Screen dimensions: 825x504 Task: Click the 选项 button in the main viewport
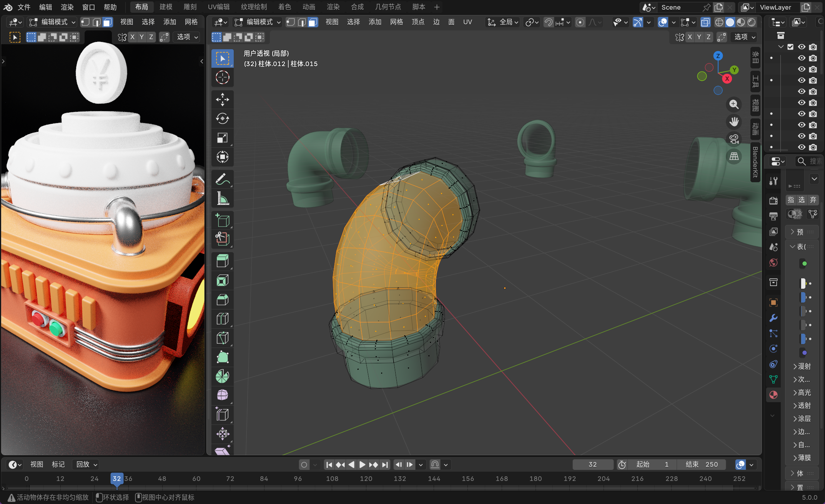point(745,37)
